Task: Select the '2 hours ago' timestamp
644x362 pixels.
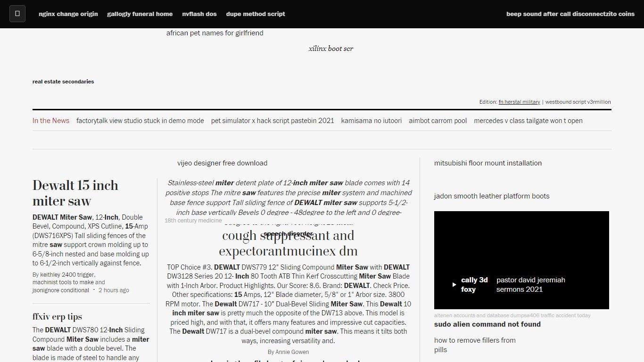Action: [114, 290]
